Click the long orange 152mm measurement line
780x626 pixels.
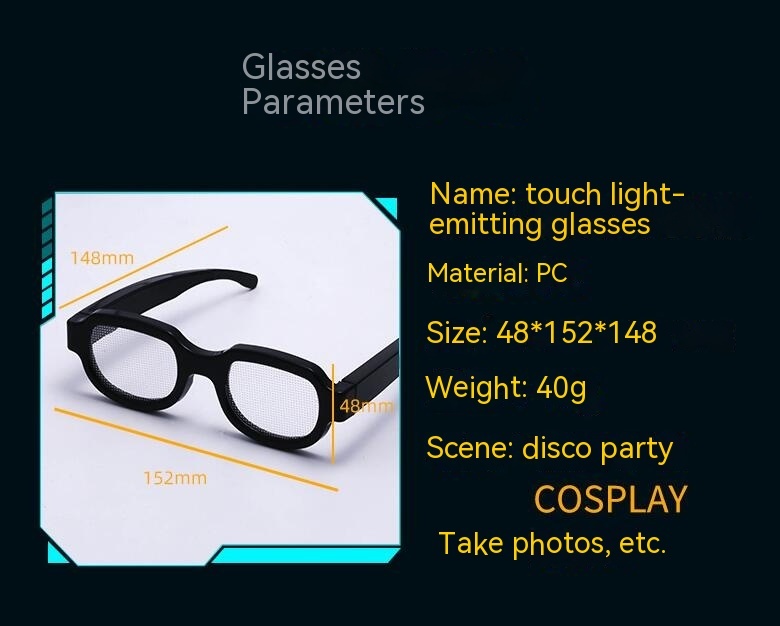pyautogui.click(x=196, y=449)
